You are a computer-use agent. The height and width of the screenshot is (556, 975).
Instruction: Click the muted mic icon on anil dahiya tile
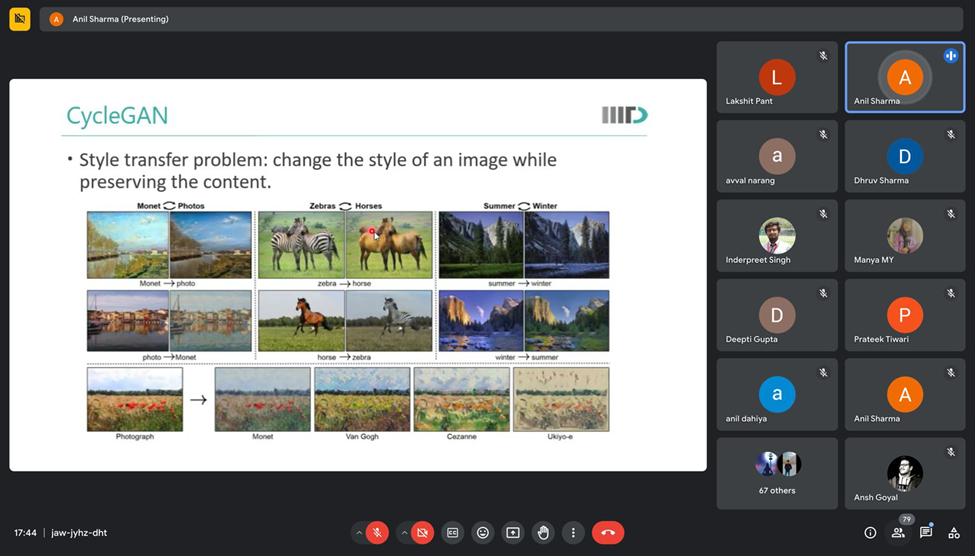coord(823,373)
